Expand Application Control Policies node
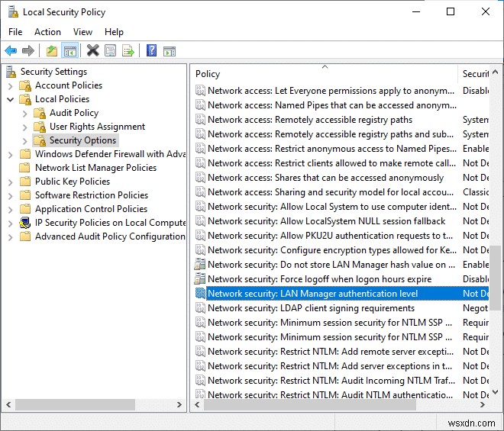The image size is (504, 431). click(x=10, y=210)
